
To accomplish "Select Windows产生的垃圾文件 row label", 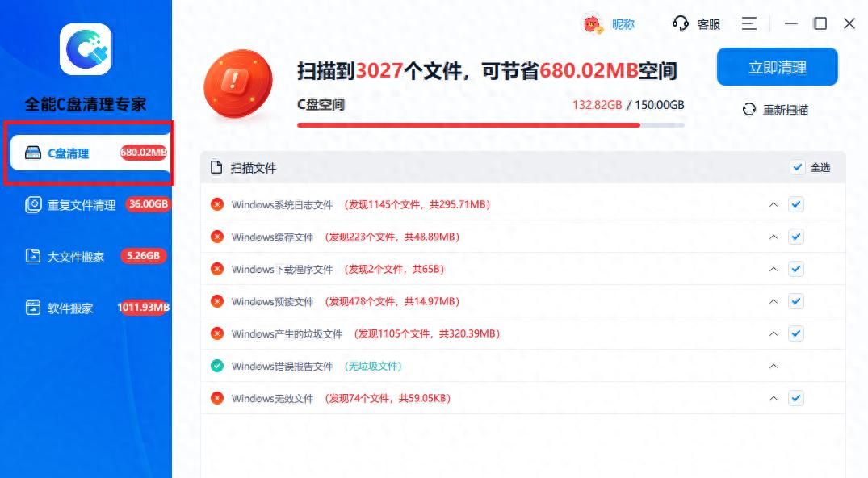I will coord(287,333).
